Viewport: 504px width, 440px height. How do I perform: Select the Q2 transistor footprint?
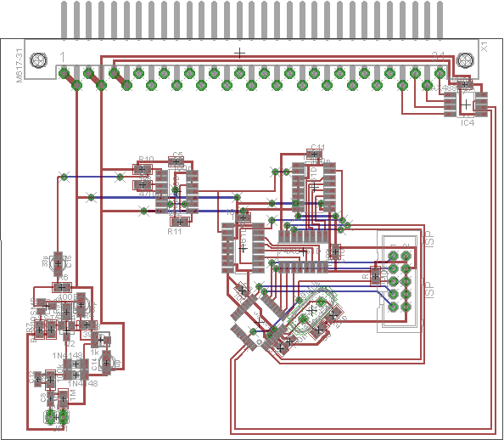[x=66, y=331]
